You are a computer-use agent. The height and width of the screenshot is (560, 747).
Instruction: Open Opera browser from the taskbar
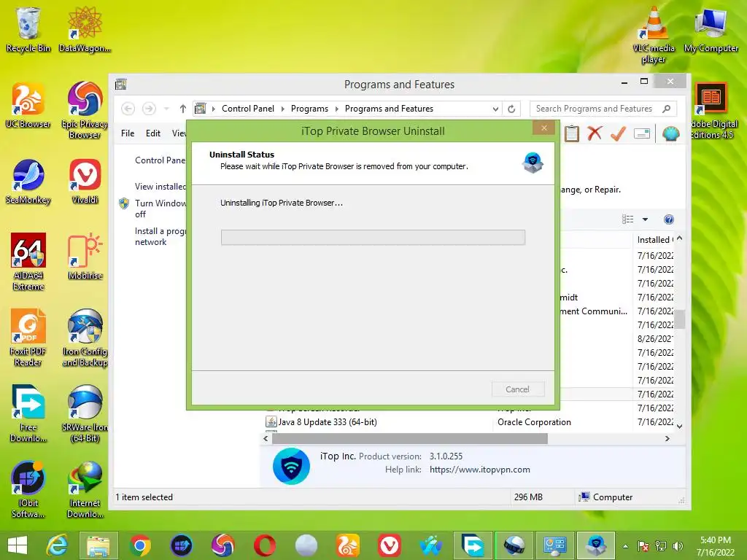(x=264, y=545)
